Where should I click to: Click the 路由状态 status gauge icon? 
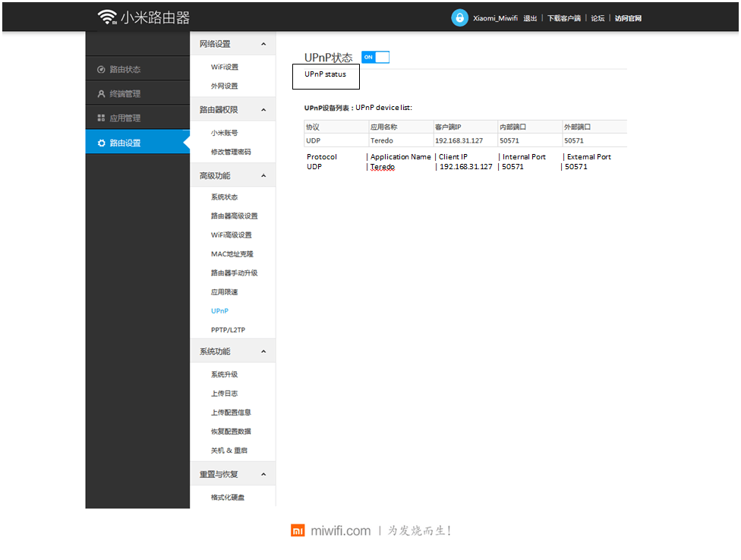pos(101,69)
